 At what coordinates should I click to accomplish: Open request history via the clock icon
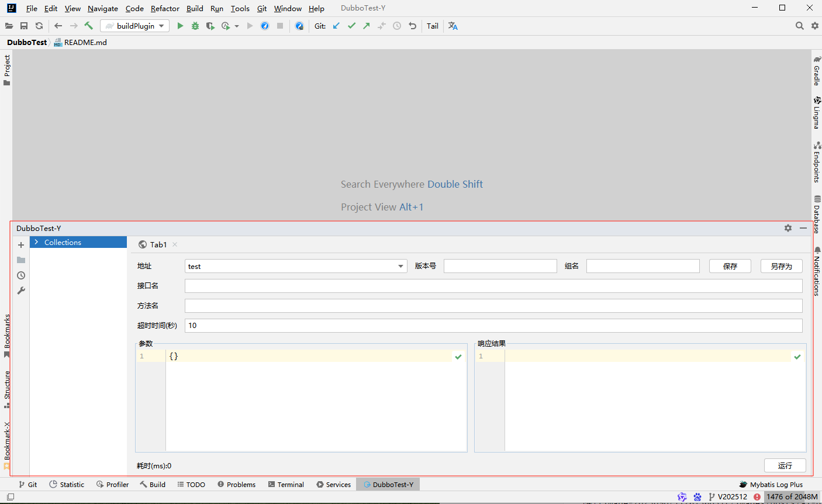[x=20, y=275]
